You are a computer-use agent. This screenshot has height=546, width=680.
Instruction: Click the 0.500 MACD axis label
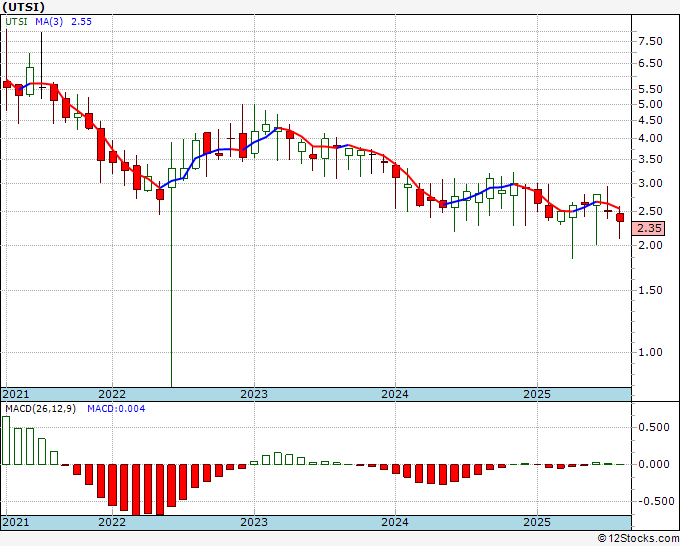pyautogui.click(x=654, y=427)
